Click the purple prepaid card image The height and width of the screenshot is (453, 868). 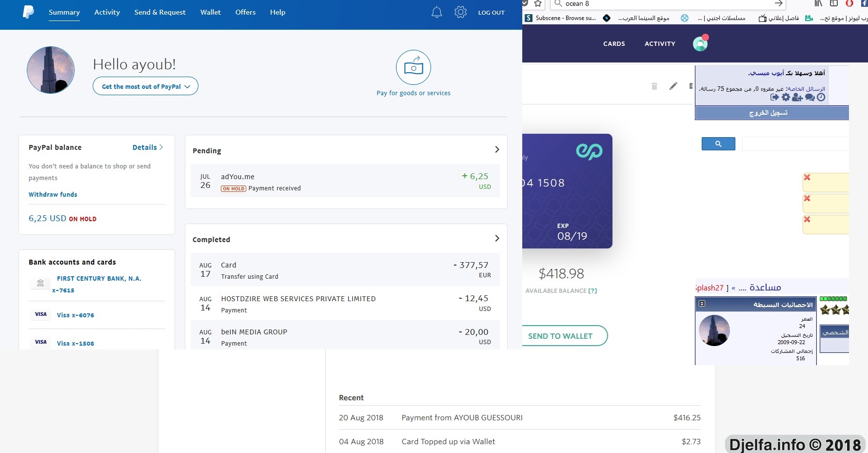pyautogui.click(x=567, y=191)
